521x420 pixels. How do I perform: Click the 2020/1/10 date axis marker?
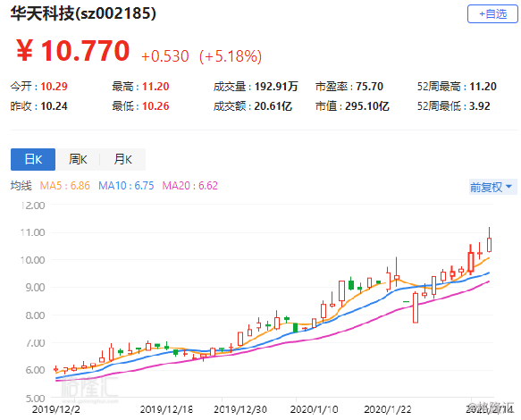click(x=314, y=409)
